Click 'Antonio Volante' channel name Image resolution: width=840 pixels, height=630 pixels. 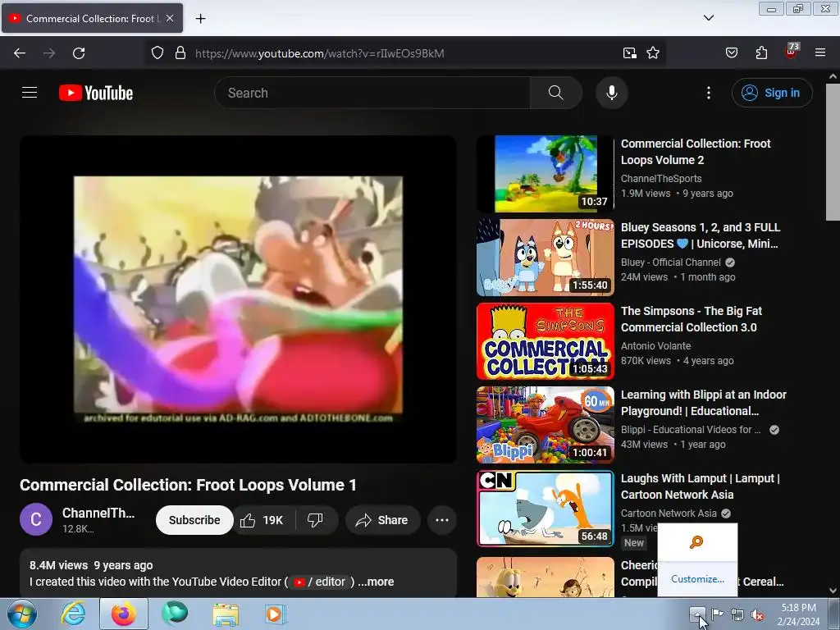[655, 346]
